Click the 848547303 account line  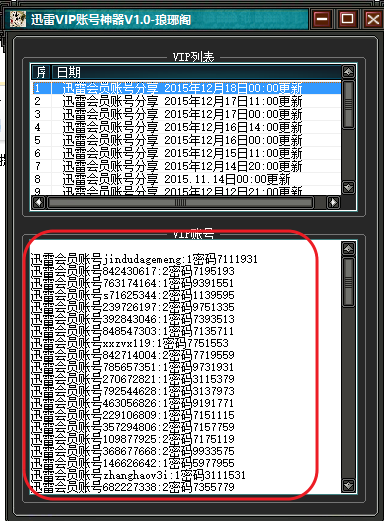pyautogui.click(x=133, y=331)
